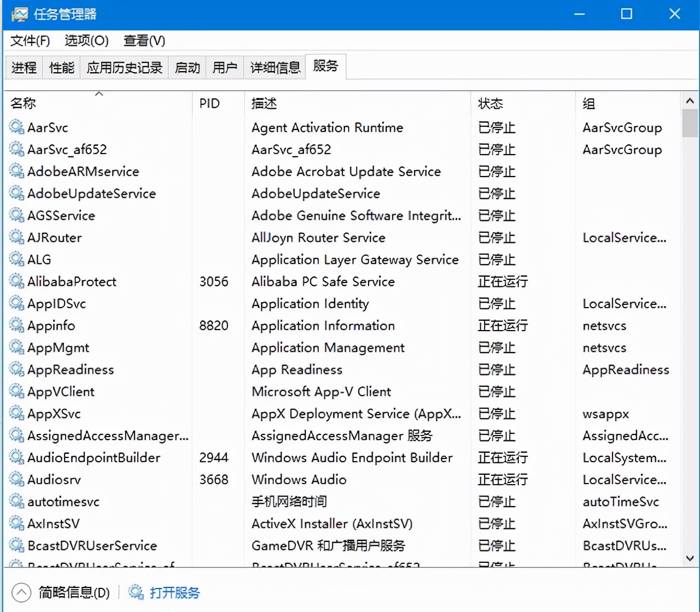Switch to the 启动 tab

pyautogui.click(x=187, y=67)
